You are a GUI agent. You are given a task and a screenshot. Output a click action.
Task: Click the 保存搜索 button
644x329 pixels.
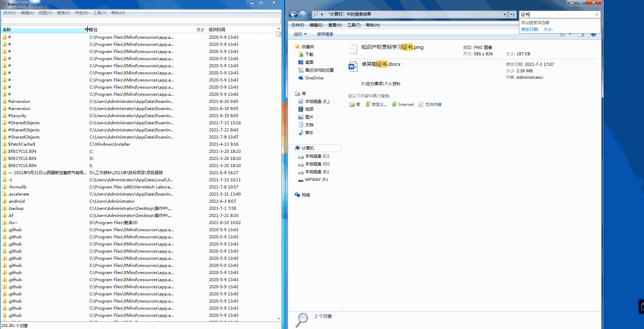tap(325, 34)
